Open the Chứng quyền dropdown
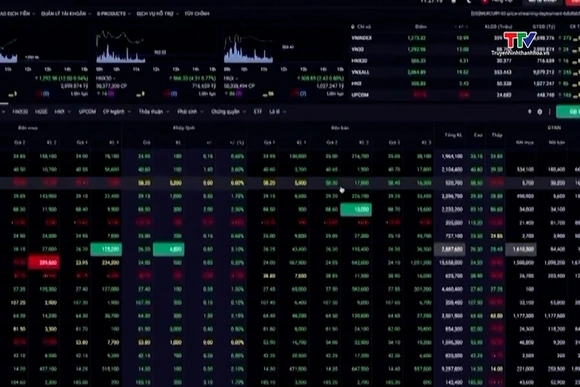Viewport: 580px width, 387px height. (x=228, y=112)
